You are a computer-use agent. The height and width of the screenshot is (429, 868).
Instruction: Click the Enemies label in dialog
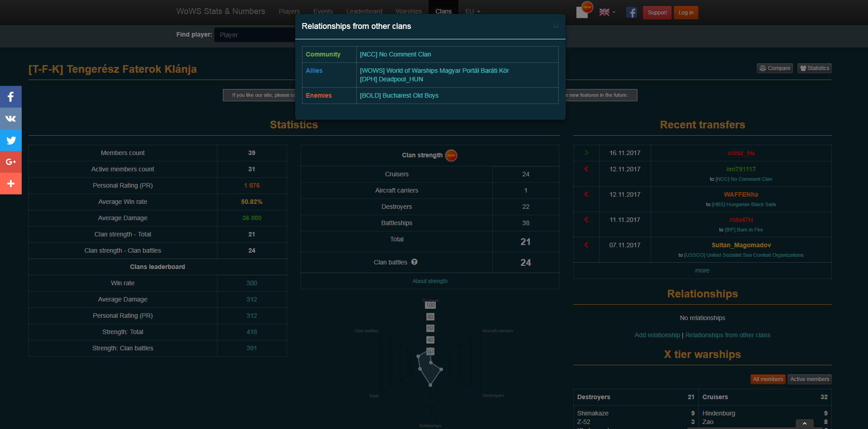point(319,95)
